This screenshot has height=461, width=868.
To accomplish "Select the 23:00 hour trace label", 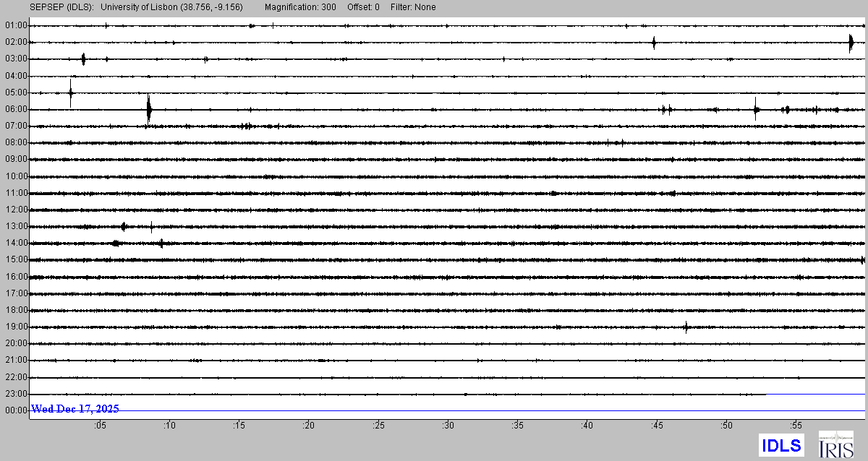I will [x=15, y=394].
